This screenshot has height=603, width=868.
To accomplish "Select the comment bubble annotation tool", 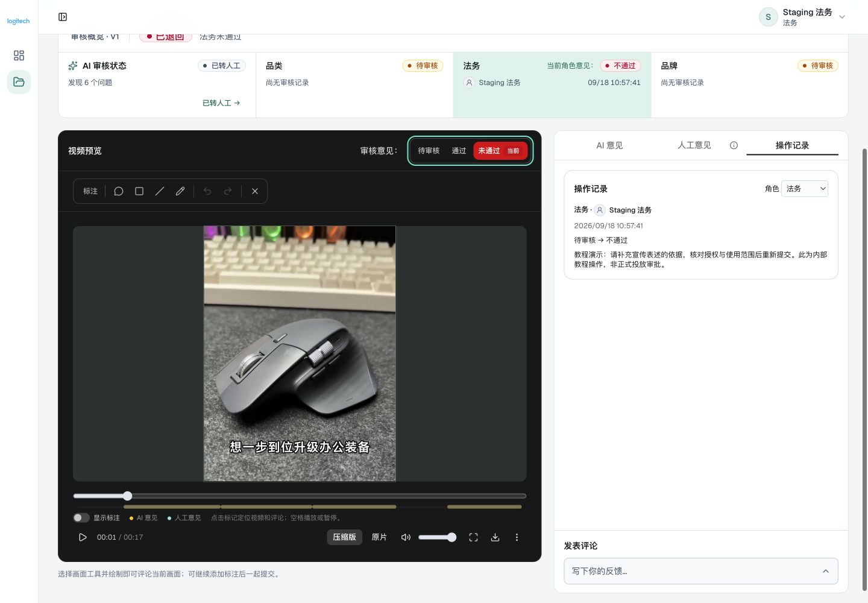I will pos(119,191).
